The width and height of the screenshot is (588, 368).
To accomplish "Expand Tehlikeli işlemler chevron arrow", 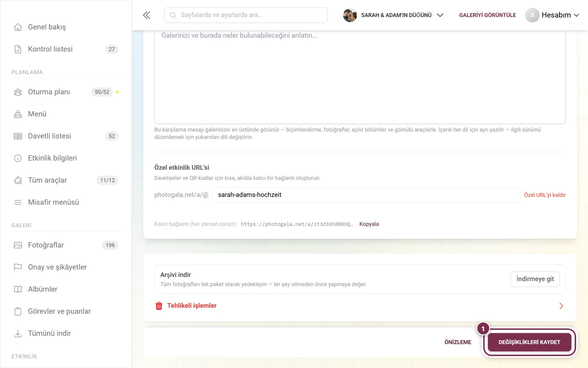I will [561, 306].
